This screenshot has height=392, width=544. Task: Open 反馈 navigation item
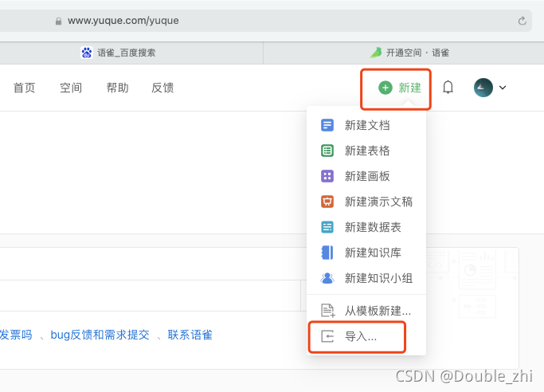coord(162,88)
